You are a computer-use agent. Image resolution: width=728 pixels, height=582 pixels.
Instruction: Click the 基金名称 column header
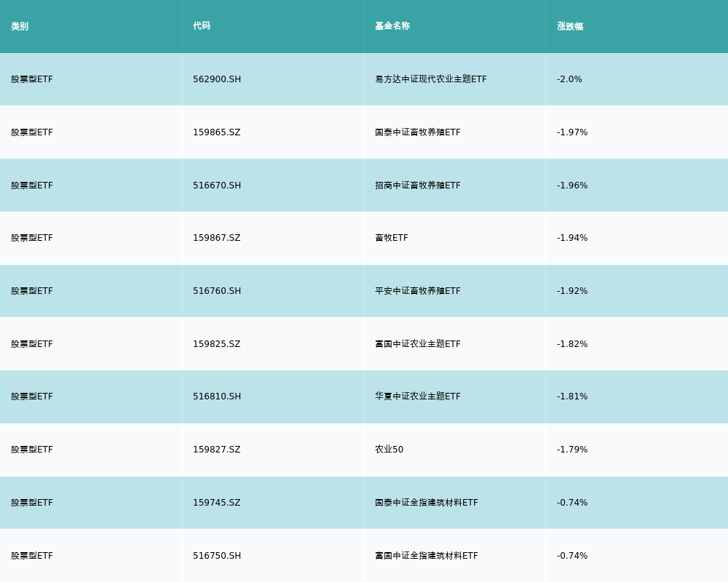[392, 26]
